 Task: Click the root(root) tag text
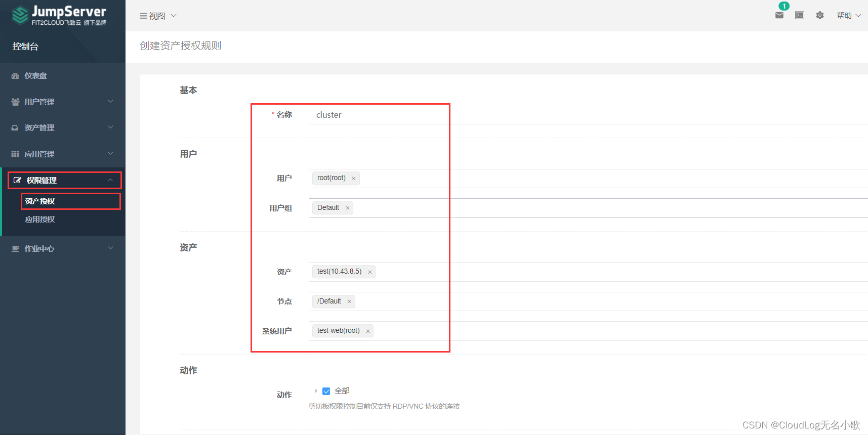coord(332,178)
